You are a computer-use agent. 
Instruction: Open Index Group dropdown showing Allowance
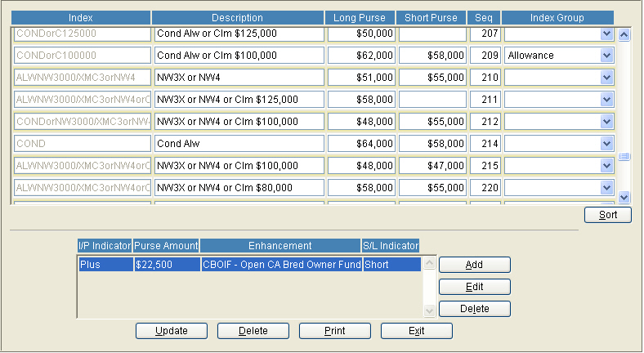click(x=606, y=56)
